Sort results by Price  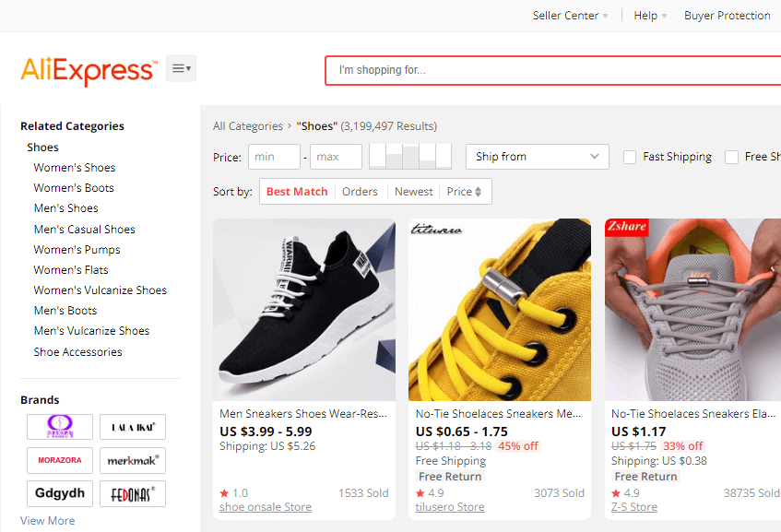[x=465, y=192]
